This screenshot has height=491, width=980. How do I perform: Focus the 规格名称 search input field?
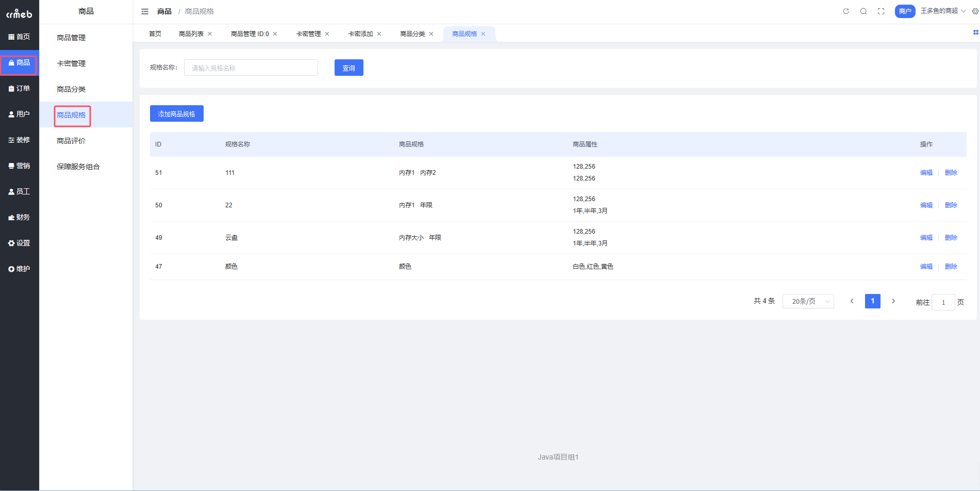coord(251,68)
